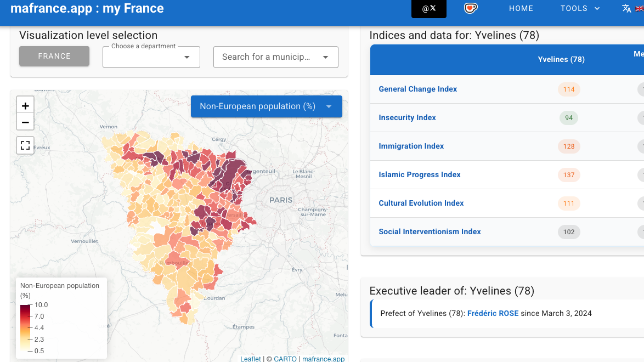Click the mafrance.app site title

(x=87, y=8)
